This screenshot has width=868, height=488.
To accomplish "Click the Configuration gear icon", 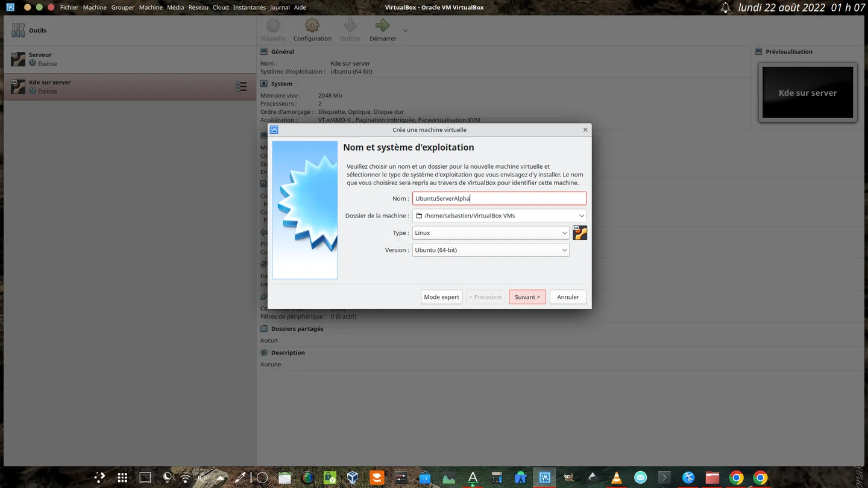I will point(312,25).
